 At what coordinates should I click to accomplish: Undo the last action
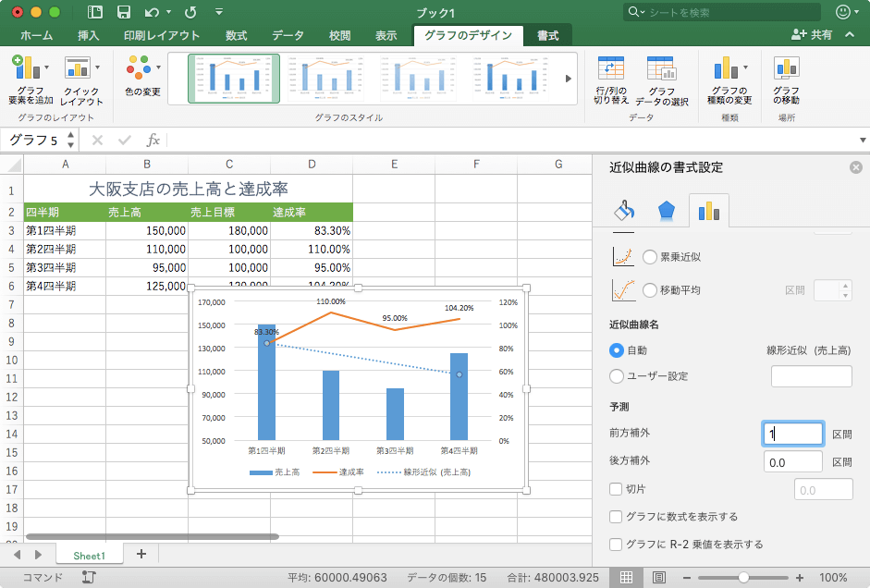coord(152,12)
